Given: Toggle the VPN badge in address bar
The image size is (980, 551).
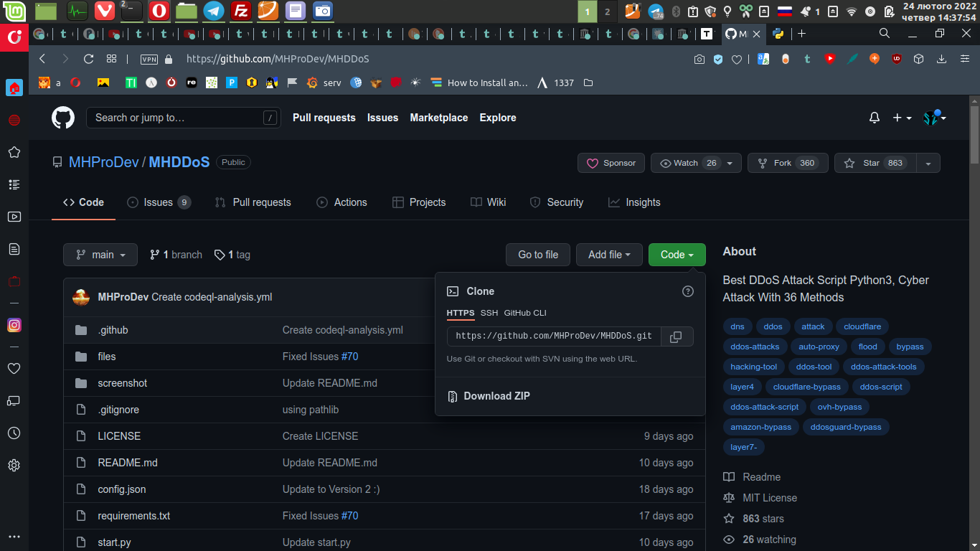Looking at the screenshot, I should point(149,60).
